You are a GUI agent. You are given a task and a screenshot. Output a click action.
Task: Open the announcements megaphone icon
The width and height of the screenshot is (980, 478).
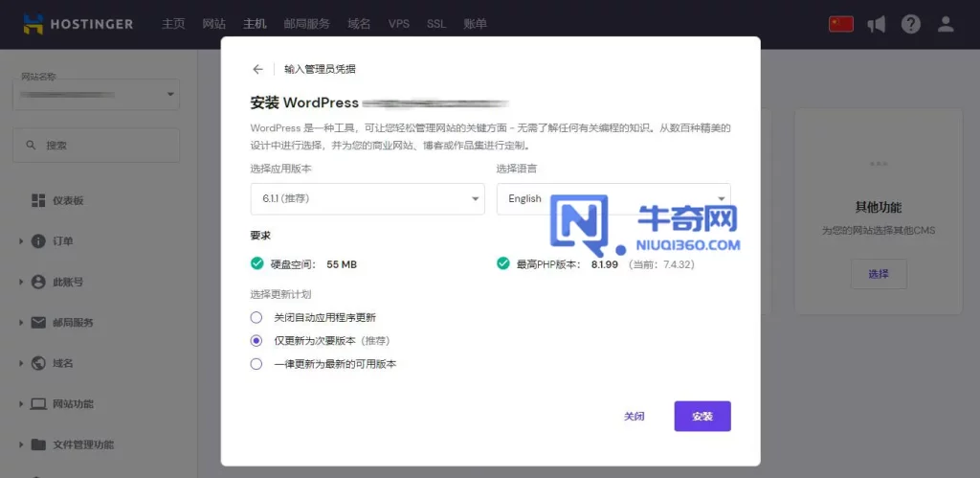877,24
